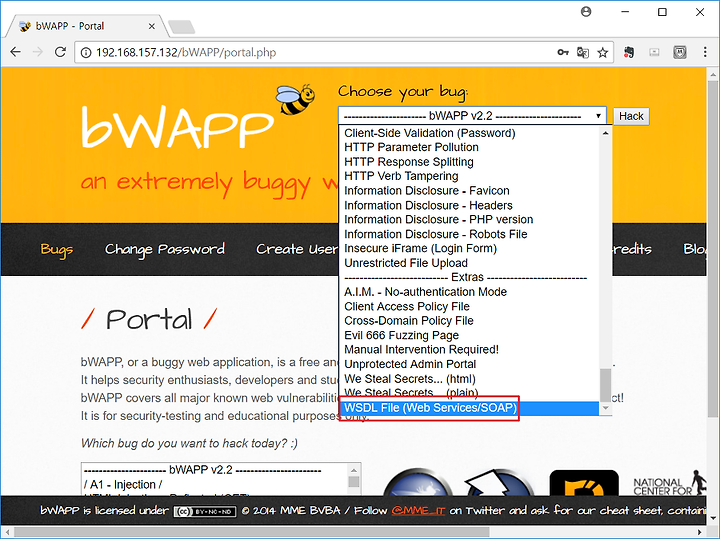Open Change Password page
This screenshot has width=720, height=539.
(x=165, y=249)
